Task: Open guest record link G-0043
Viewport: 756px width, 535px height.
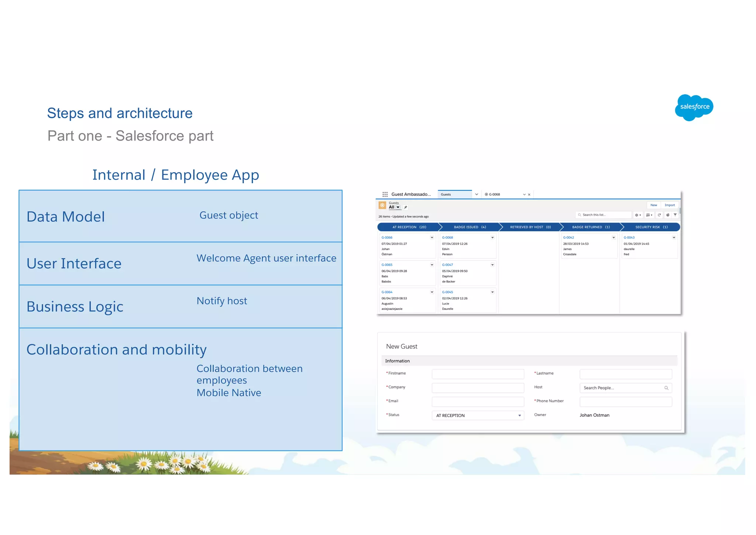Action: [x=629, y=238]
